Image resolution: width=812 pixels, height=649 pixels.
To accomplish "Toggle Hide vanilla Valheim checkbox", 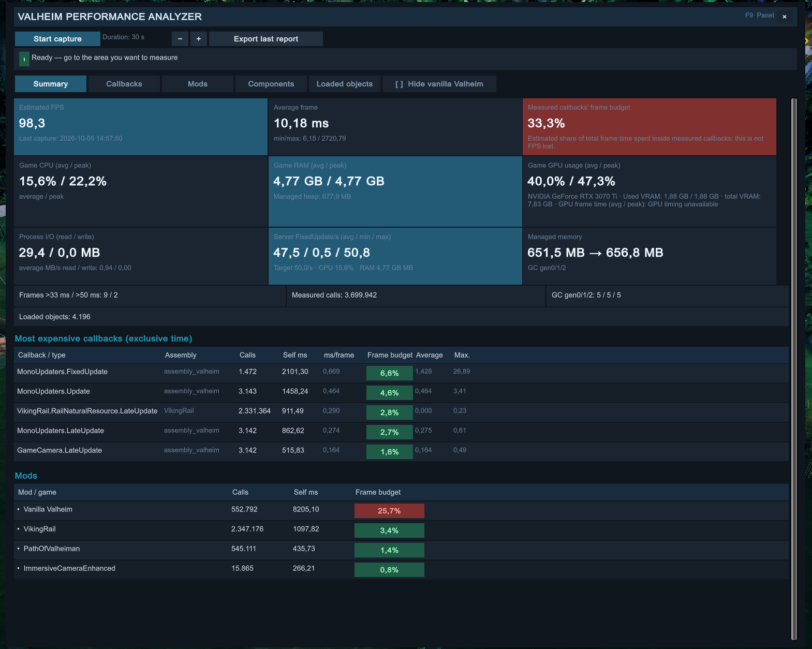I will (439, 84).
